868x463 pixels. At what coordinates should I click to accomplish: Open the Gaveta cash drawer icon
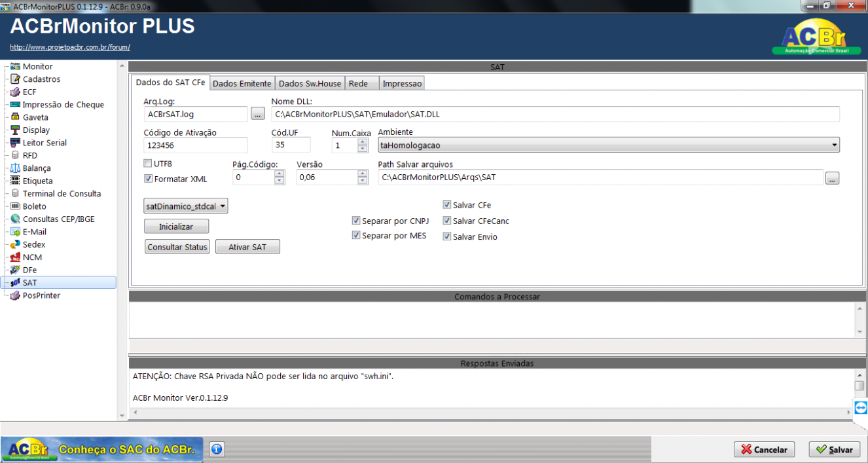coord(15,117)
